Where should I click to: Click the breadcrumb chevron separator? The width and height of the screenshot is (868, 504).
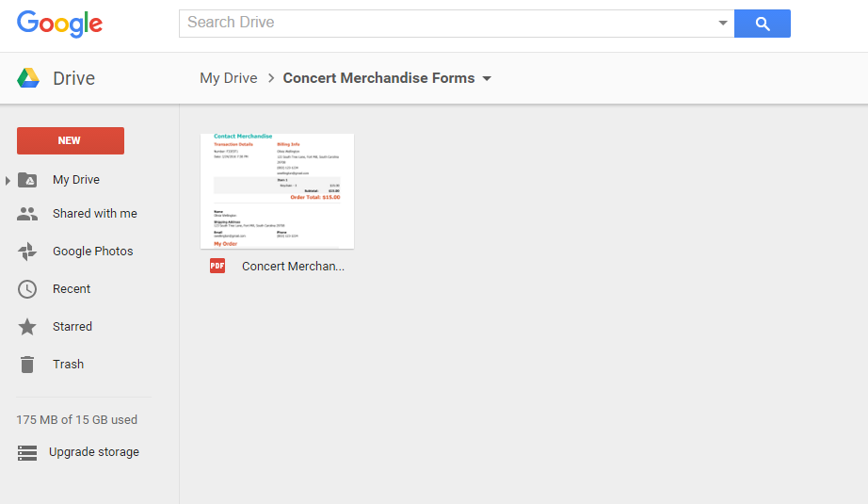[x=271, y=78]
